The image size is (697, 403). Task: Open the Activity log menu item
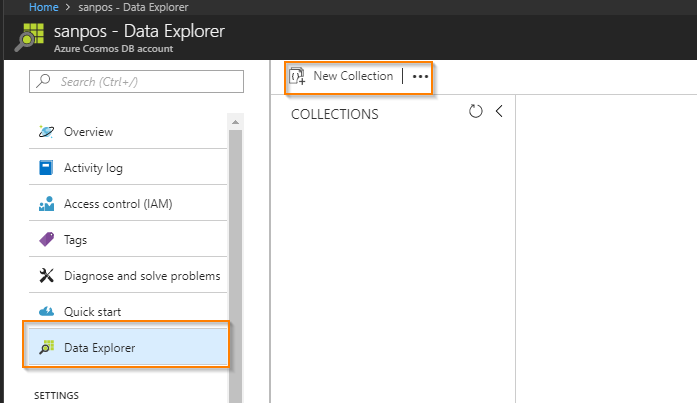click(x=128, y=168)
